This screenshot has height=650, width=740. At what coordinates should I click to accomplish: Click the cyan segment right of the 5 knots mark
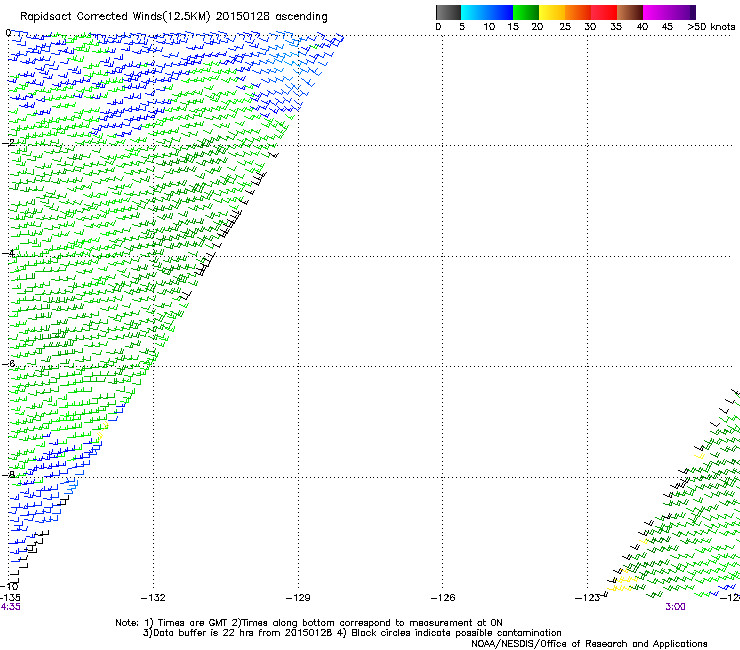474,12
